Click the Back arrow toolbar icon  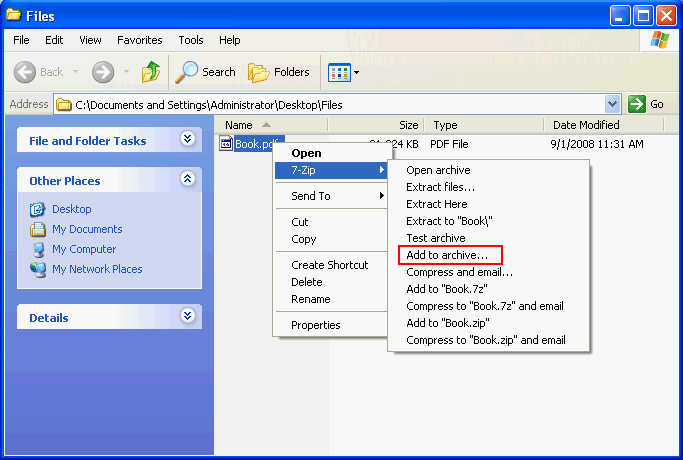click(x=25, y=72)
